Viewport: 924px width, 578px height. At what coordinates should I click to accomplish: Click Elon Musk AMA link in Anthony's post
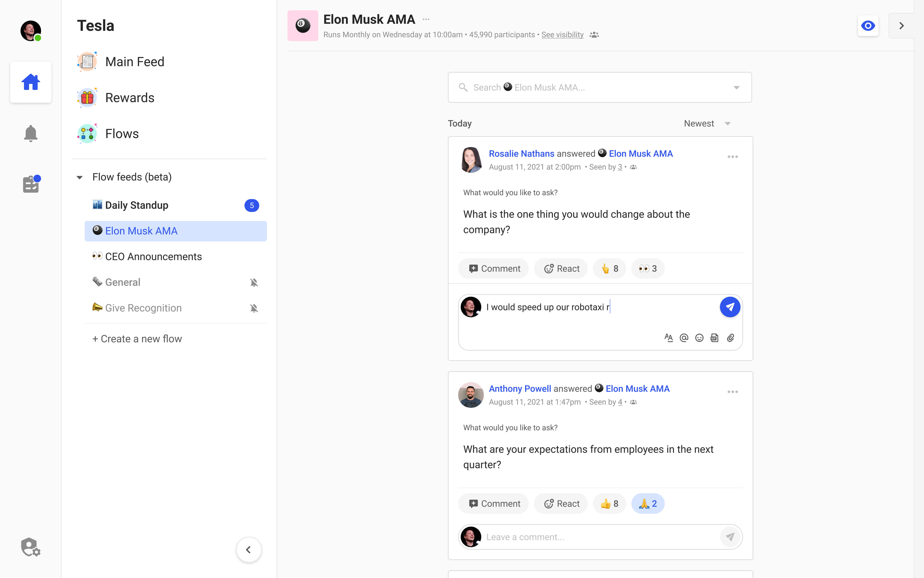(638, 389)
